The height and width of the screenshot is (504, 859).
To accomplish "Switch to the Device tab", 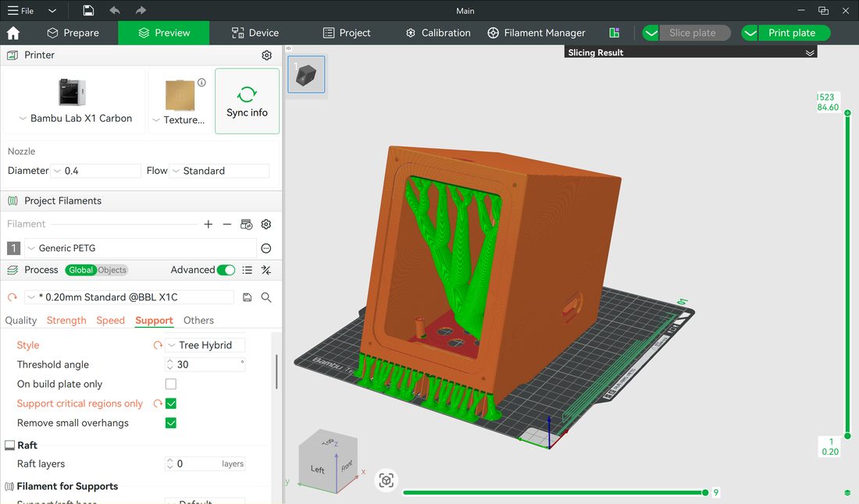I will coord(255,33).
